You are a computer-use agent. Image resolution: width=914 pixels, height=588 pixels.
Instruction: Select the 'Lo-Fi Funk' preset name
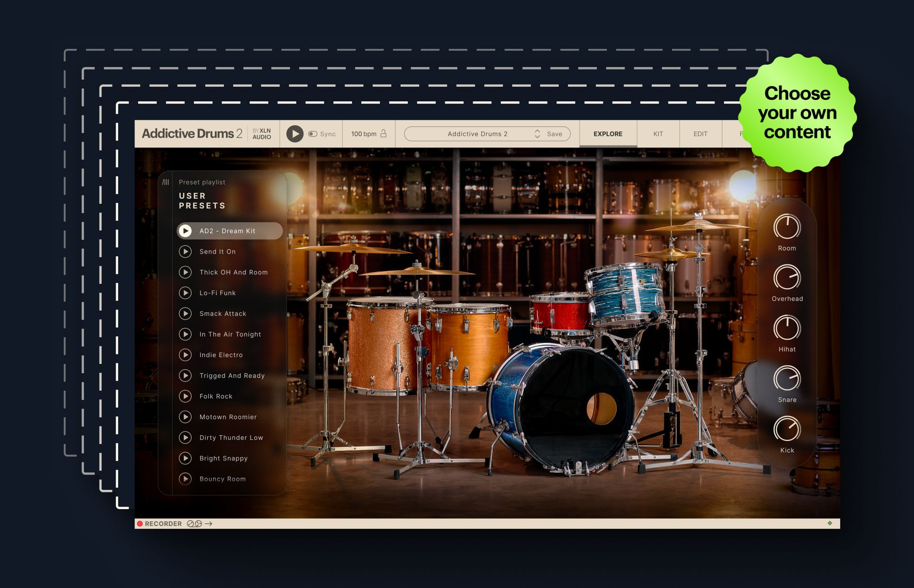[x=218, y=293]
